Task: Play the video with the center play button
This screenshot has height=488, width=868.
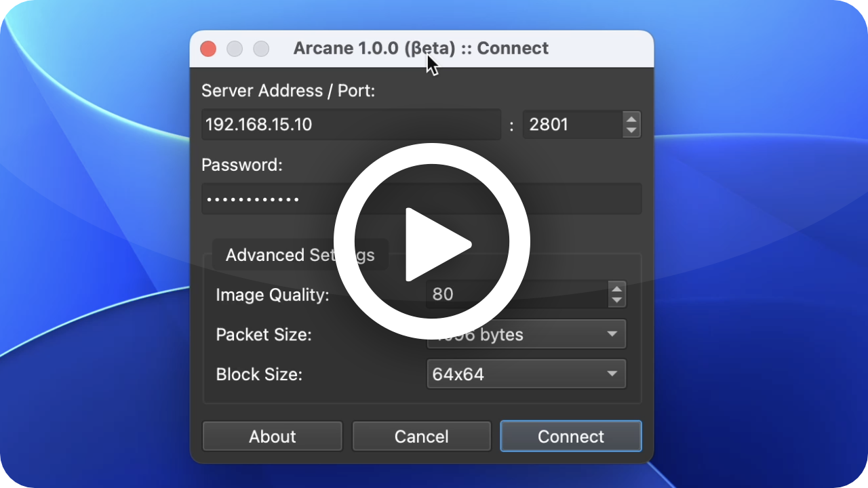Action: 432,241
